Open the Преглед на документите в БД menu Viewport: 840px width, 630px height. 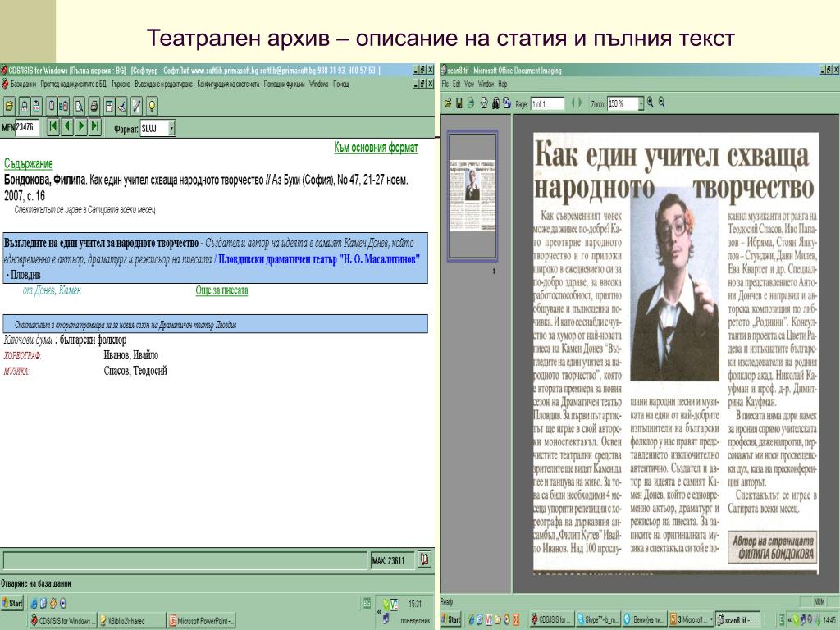coord(73,84)
